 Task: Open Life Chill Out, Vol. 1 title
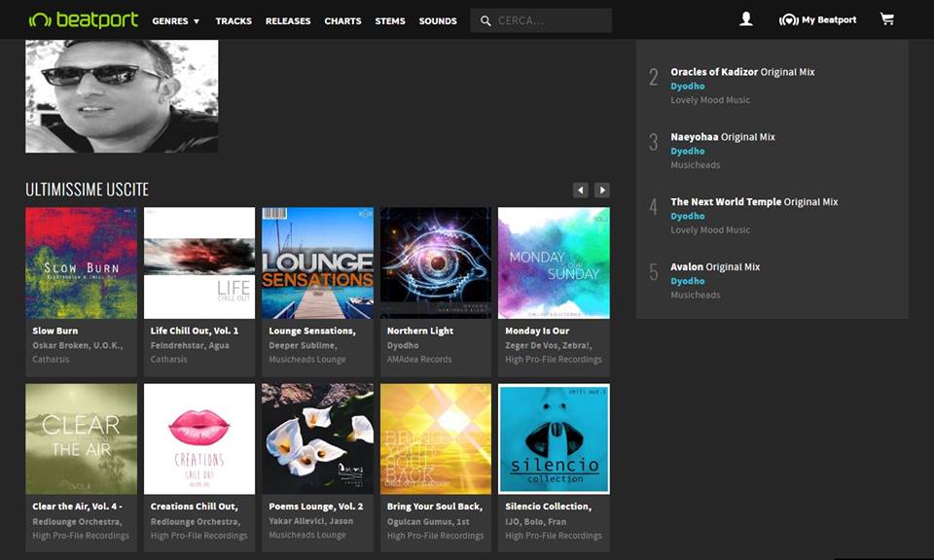coord(195,331)
